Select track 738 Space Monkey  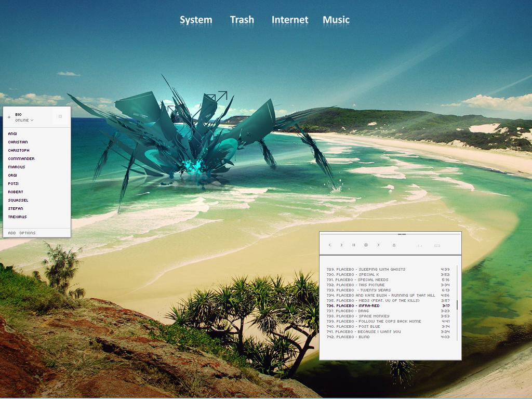pyautogui.click(x=388, y=316)
